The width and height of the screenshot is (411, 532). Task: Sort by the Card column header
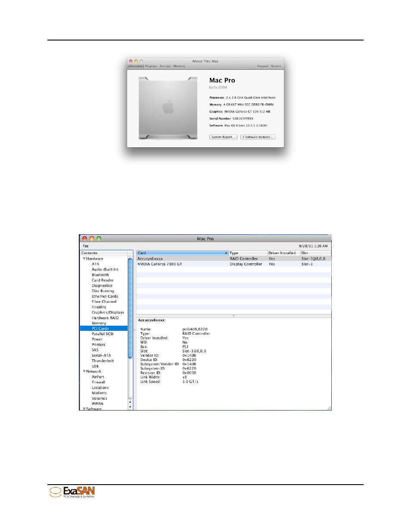coord(182,253)
